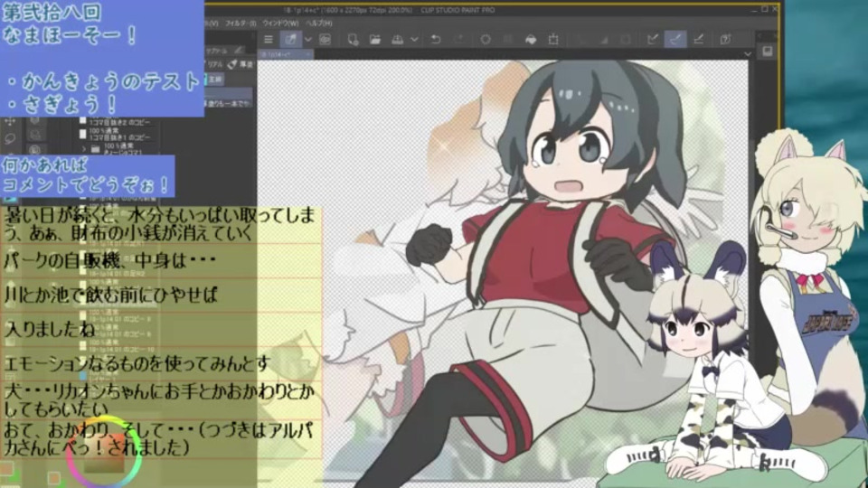Switch to the 厚塗 sub tool group
Screen dimensions: 868x488
point(241,65)
